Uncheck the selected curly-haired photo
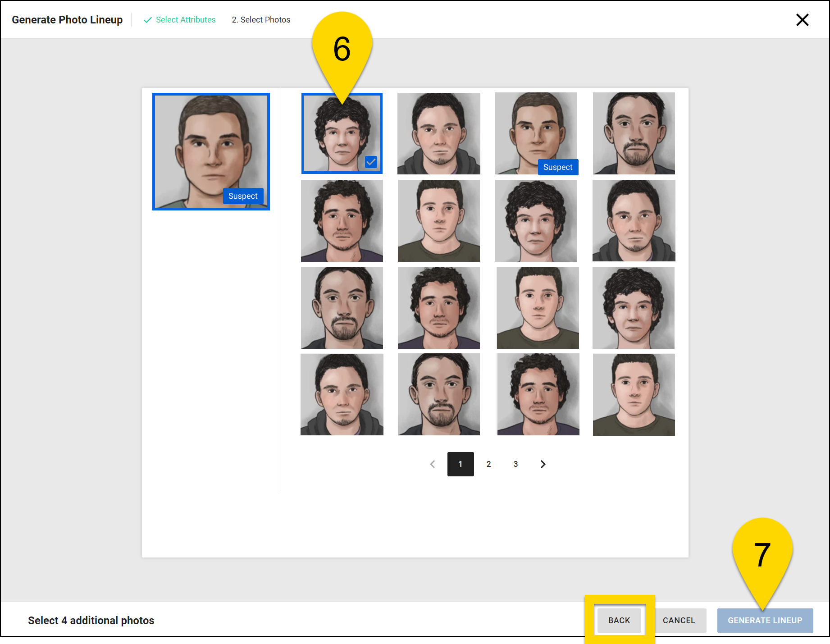830x644 pixels. point(371,162)
